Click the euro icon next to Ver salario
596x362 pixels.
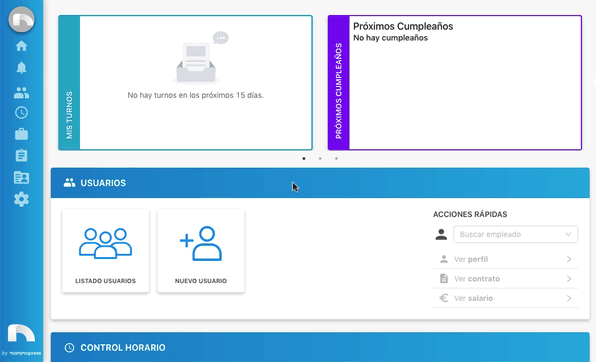point(444,298)
